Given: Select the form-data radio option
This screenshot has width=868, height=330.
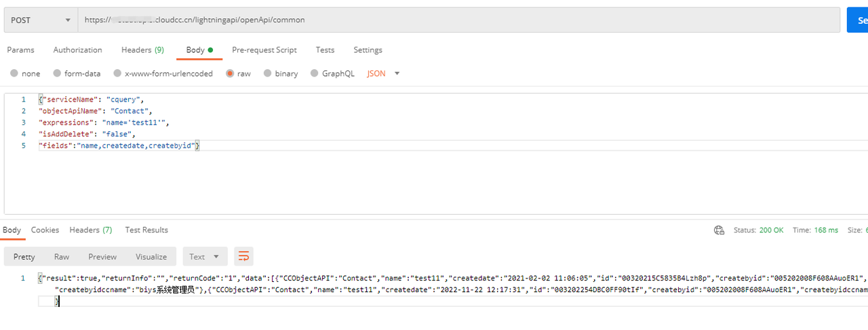Looking at the screenshot, I should (x=58, y=73).
